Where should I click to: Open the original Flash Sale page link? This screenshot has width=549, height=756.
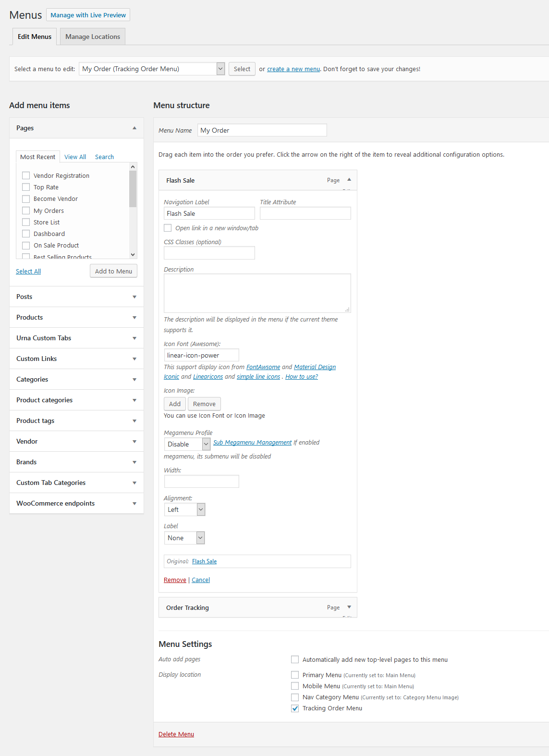click(x=205, y=561)
